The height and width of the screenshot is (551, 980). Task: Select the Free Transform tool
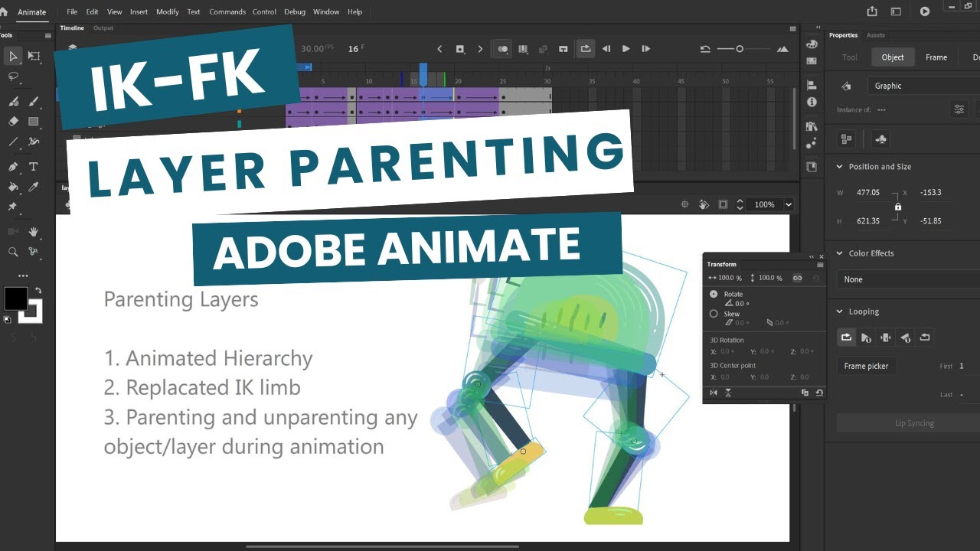pyautogui.click(x=34, y=56)
